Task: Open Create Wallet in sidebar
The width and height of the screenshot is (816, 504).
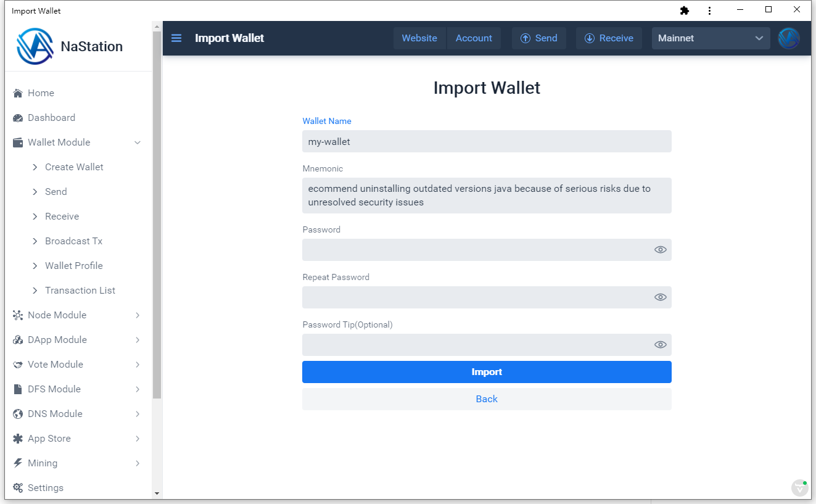Action: tap(74, 167)
